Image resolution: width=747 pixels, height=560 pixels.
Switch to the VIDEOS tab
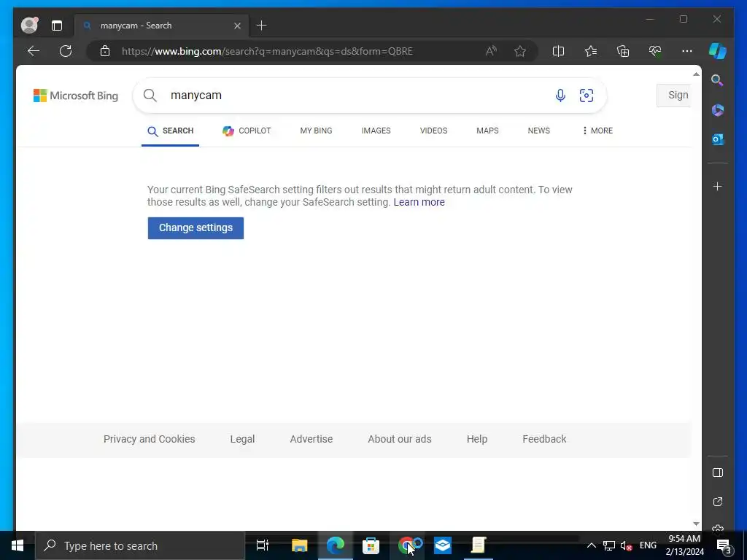[433, 131]
